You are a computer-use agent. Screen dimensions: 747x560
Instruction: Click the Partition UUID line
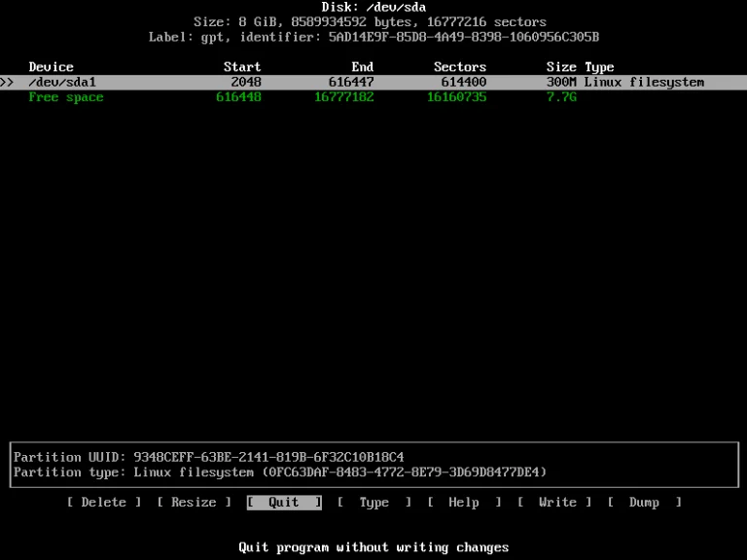[x=209, y=457]
